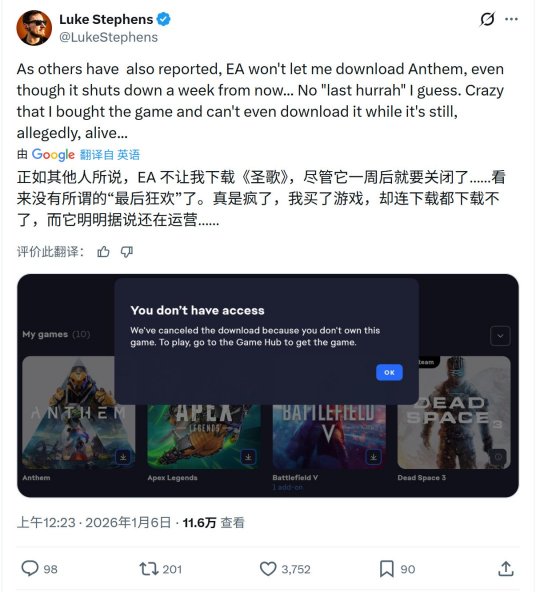This screenshot has width=540, height=592.
Task: Bookmark this tweet
Action: 387,569
